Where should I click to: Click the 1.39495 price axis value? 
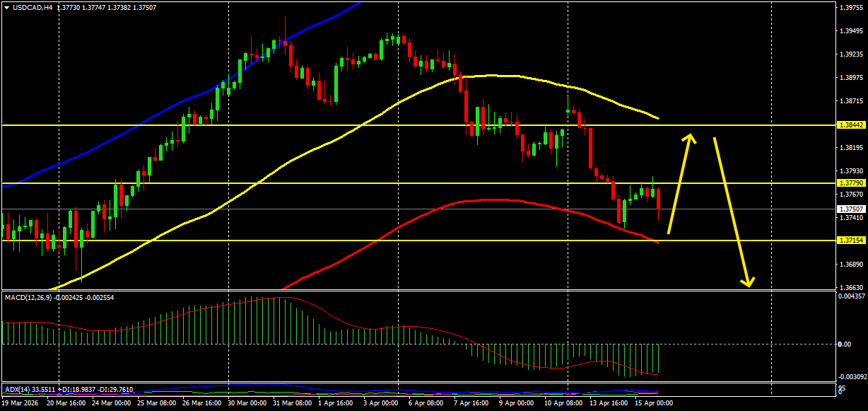pos(851,31)
